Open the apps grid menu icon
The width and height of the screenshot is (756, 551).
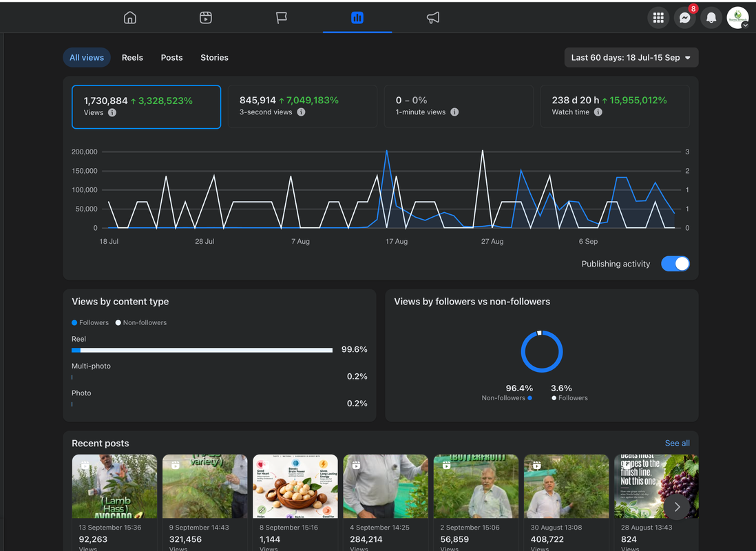[658, 18]
